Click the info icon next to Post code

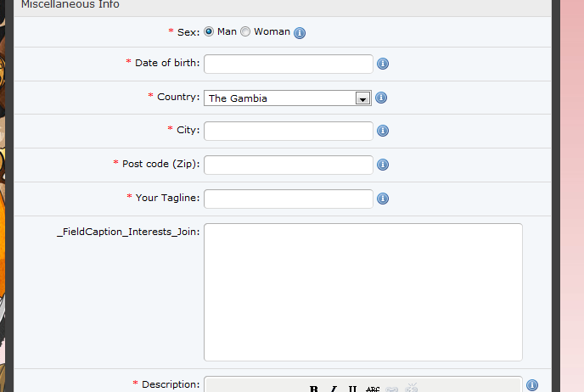(x=383, y=165)
